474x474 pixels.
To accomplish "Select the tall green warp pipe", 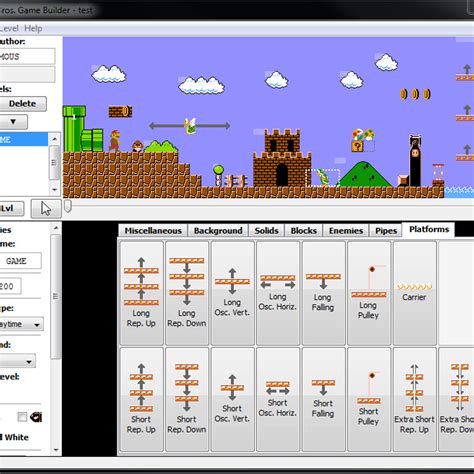I will (x=74, y=129).
